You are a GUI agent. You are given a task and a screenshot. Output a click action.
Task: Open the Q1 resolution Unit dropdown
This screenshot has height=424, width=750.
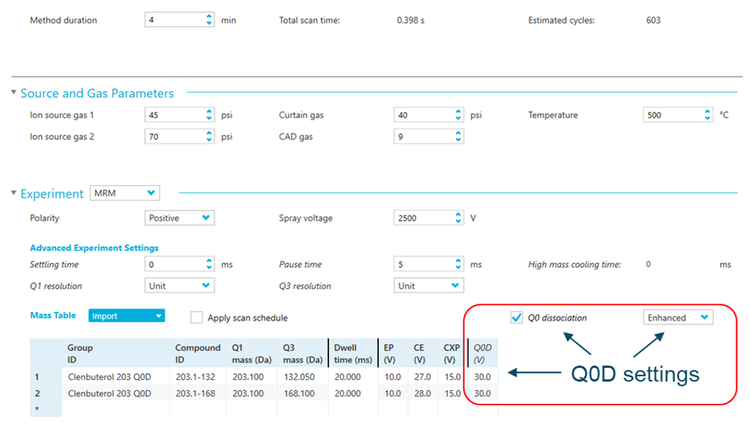(179, 285)
